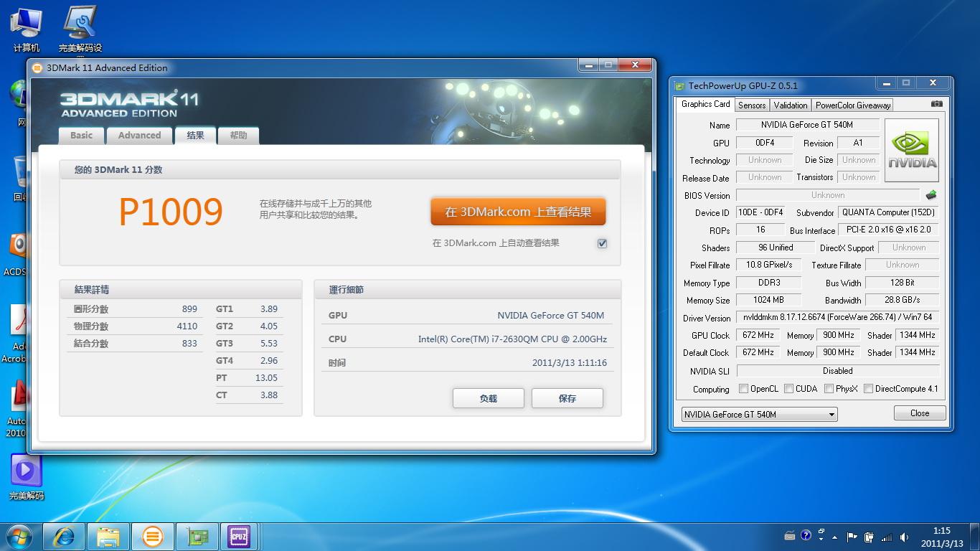
Task: Open the Graphics Card tab
Action: pyautogui.click(x=705, y=104)
